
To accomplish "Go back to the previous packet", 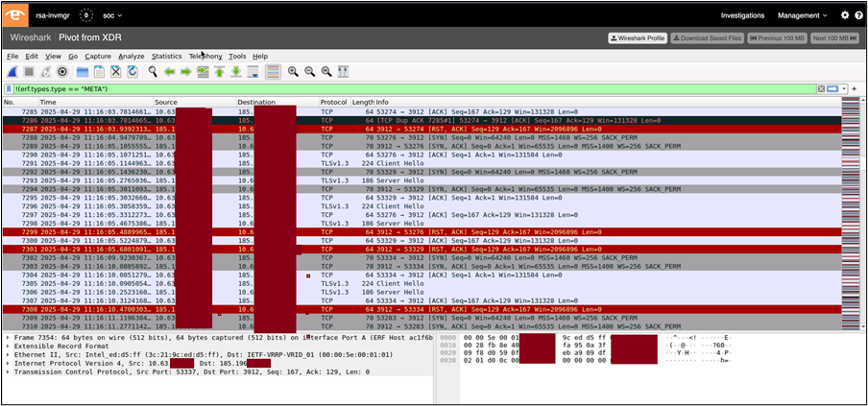I will (x=169, y=71).
